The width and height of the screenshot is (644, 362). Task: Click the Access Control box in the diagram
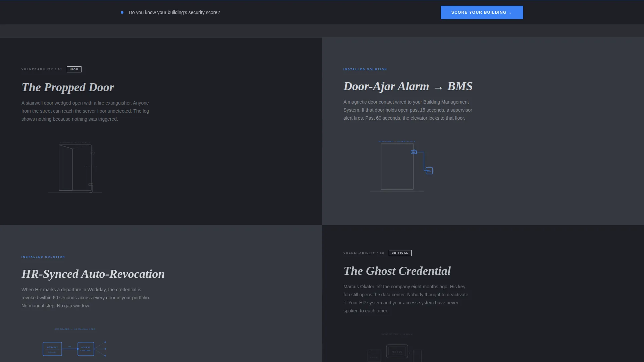86,349
